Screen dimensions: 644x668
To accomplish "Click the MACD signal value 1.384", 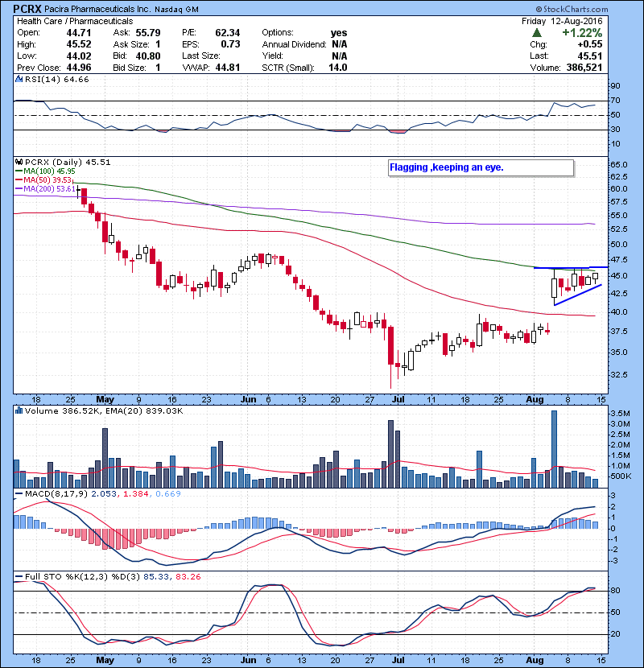I will 136,494.
